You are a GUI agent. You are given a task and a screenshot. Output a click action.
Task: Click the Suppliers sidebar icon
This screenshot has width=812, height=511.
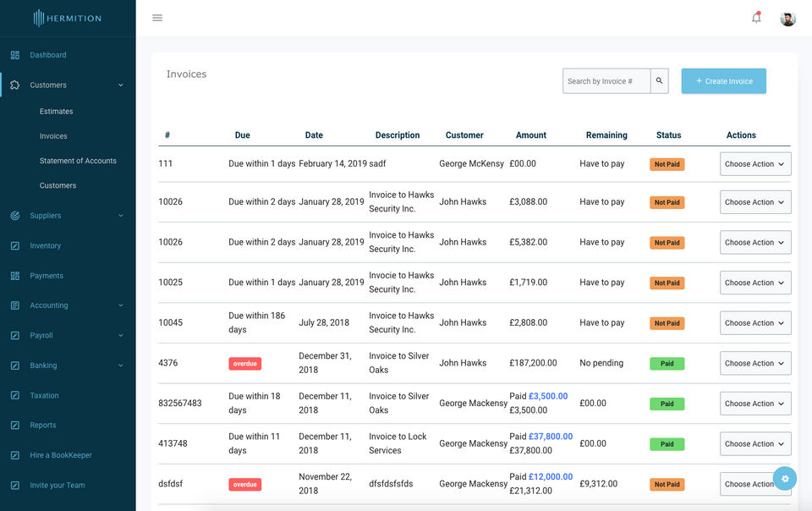click(15, 216)
